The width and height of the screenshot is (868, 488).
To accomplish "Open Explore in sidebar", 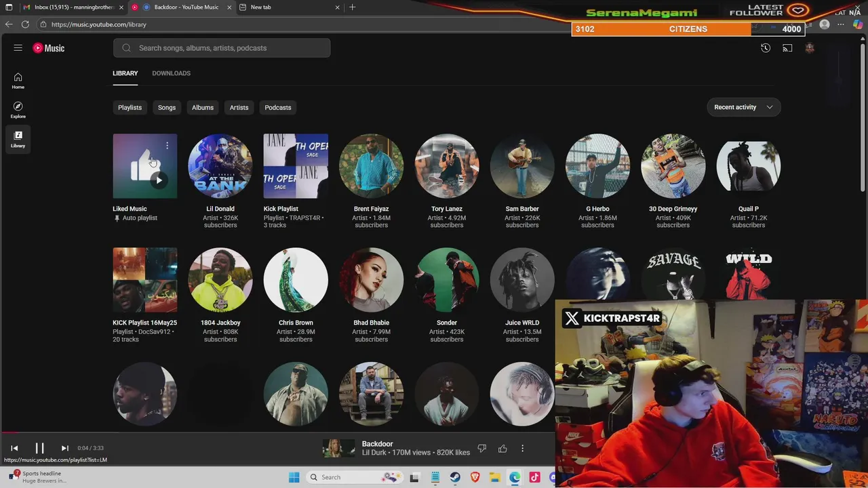I will [18, 110].
